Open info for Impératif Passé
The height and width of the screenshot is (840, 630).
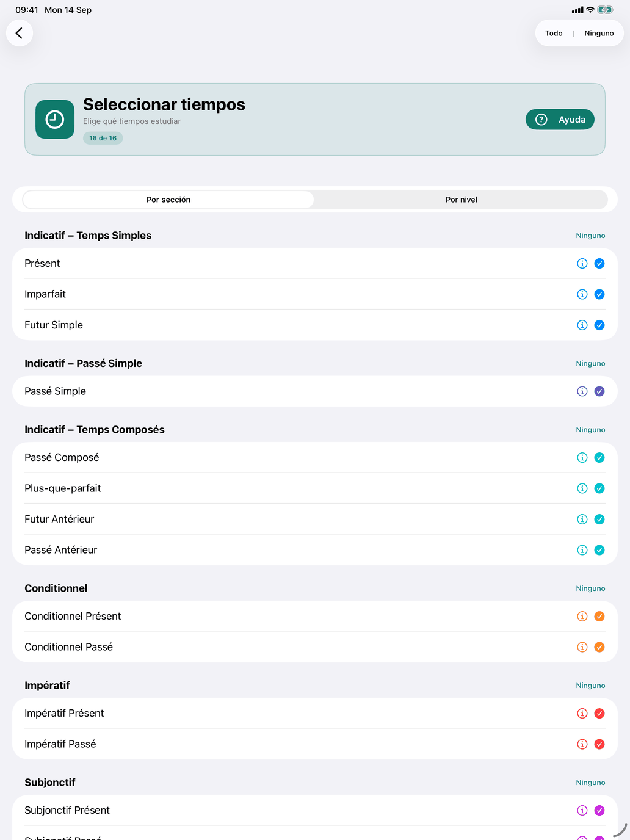[x=582, y=744]
